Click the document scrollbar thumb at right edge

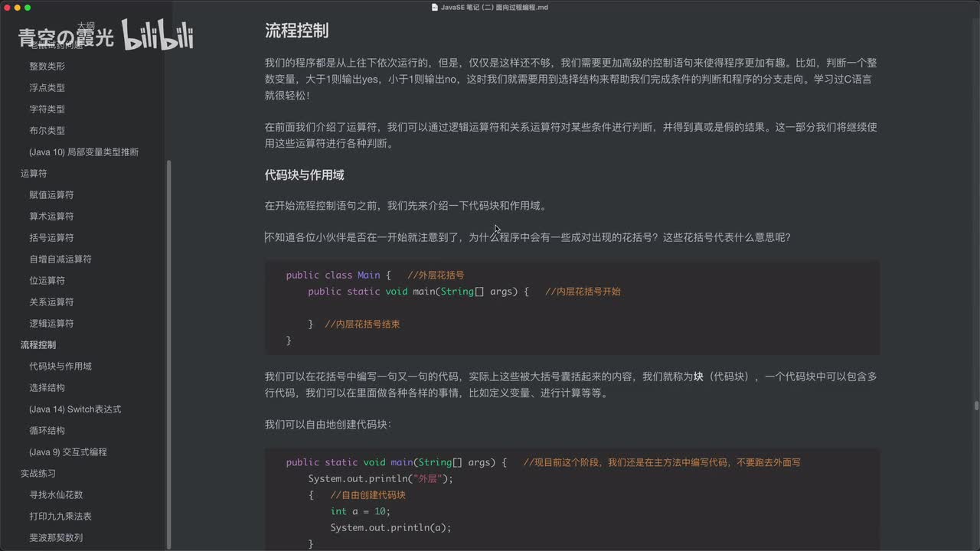point(976,406)
